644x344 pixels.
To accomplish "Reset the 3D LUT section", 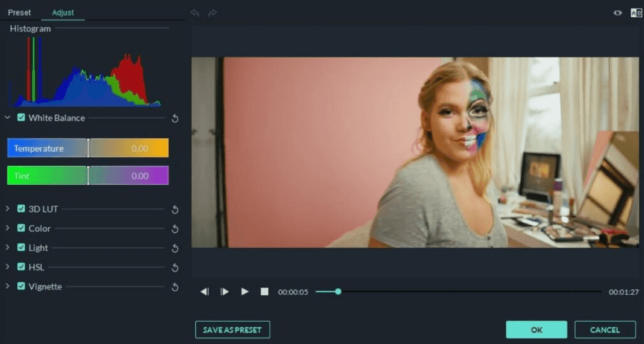I will point(175,209).
